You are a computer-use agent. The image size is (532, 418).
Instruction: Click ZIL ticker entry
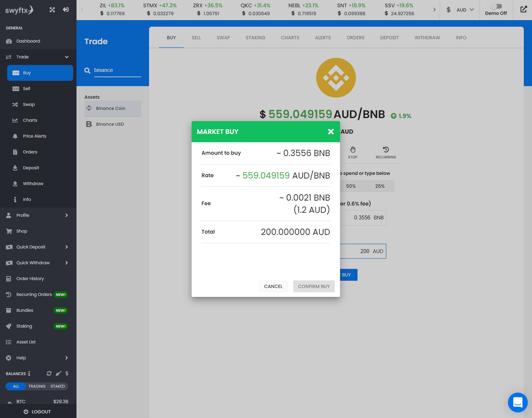[x=112, y=10]
